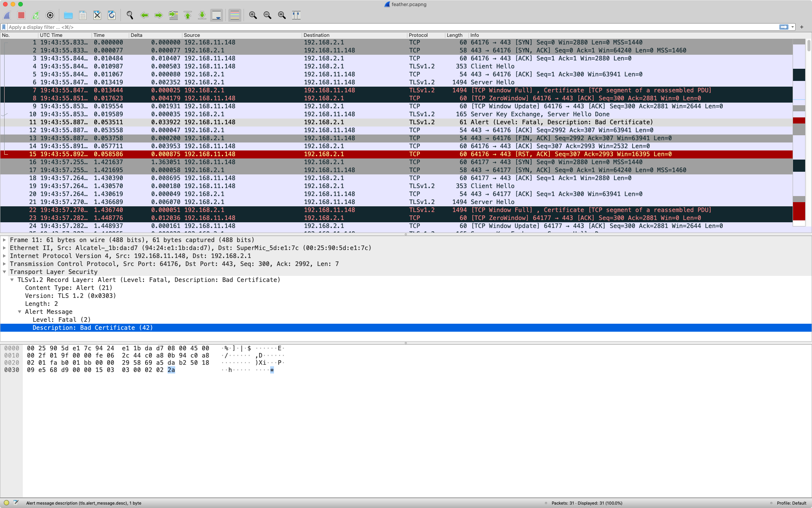Sort by the Protocol column header

[x=426, y=35]
